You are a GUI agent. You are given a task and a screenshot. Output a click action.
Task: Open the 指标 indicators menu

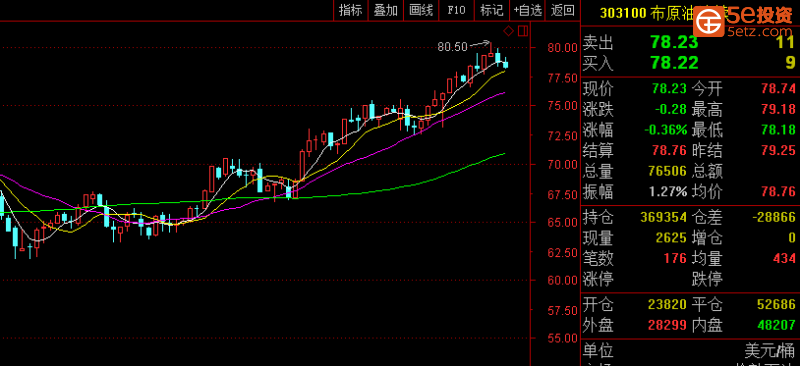tap(351, 10)
